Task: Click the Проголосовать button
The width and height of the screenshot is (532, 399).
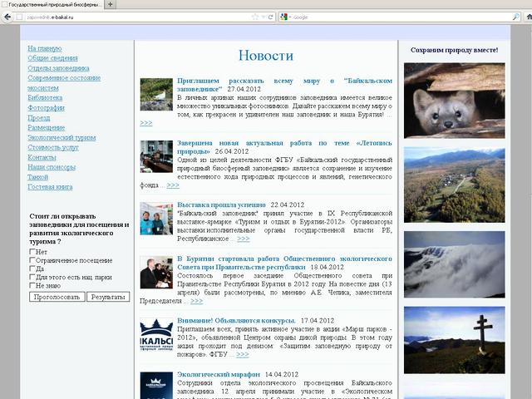Action: click(57, 297)
